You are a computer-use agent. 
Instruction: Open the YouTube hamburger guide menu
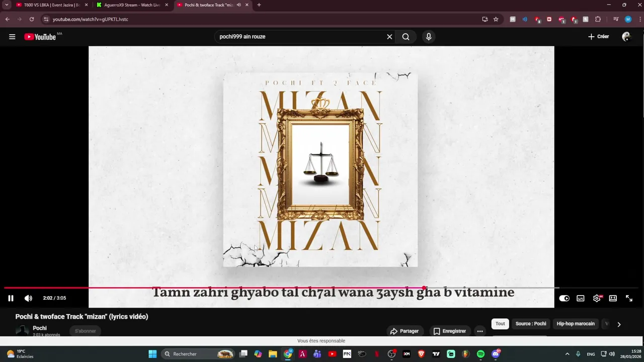click(12, 37)
